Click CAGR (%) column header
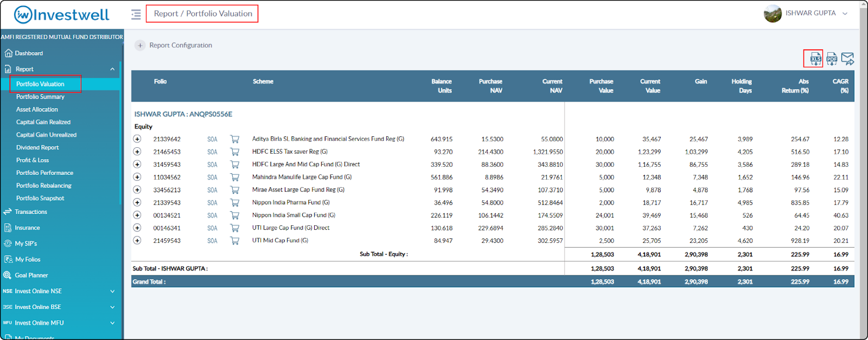This screenshot has width=868, height=340. point(840,86)
